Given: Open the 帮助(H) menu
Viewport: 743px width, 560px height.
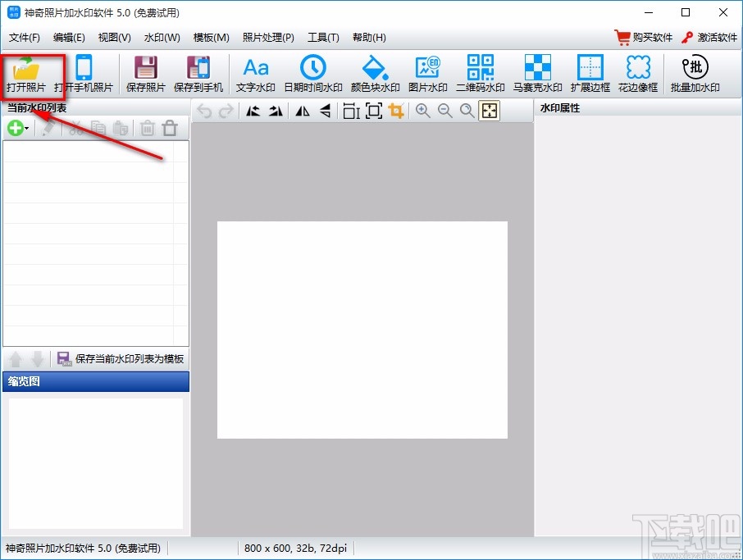Looking at the screenshot, I should point(369,38).
